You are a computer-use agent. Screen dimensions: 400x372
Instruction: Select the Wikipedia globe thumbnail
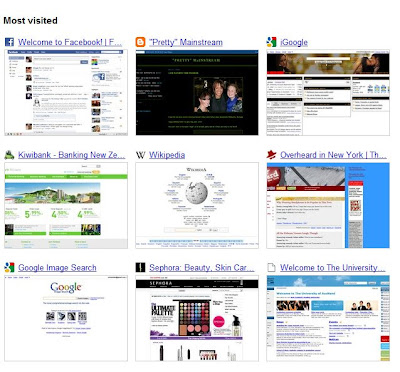tap(197, 205)
